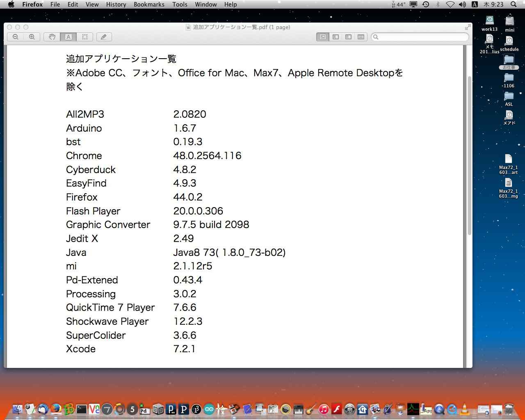This screenshot has height=420, width=525.
Task: Open the Help menu
Action: pyautogui.click(x=231, y=5)
